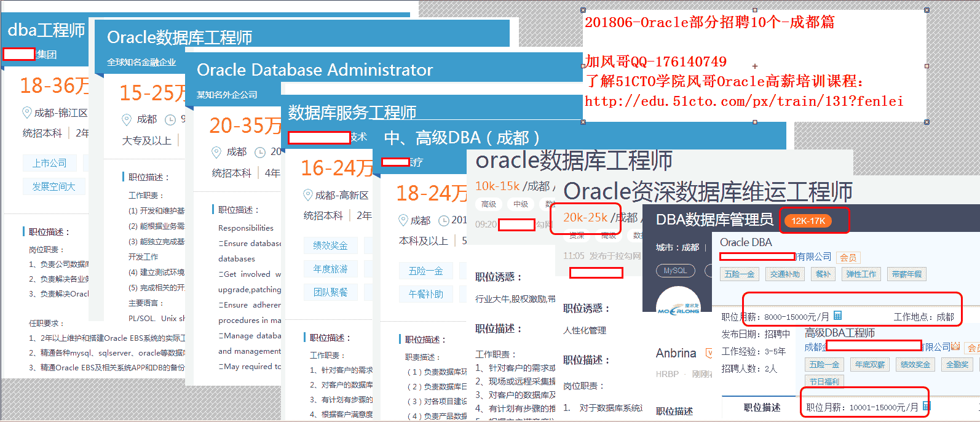Click verification badge icon next to Anbrina

[x=708, y=353]
